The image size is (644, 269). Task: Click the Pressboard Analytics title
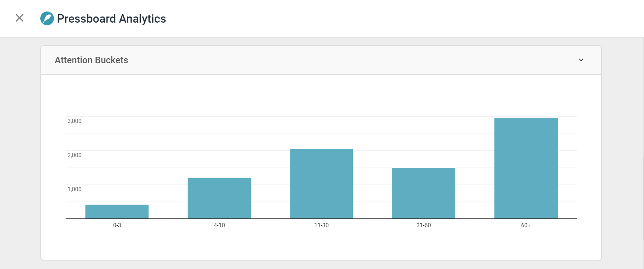tap(112, 18)
